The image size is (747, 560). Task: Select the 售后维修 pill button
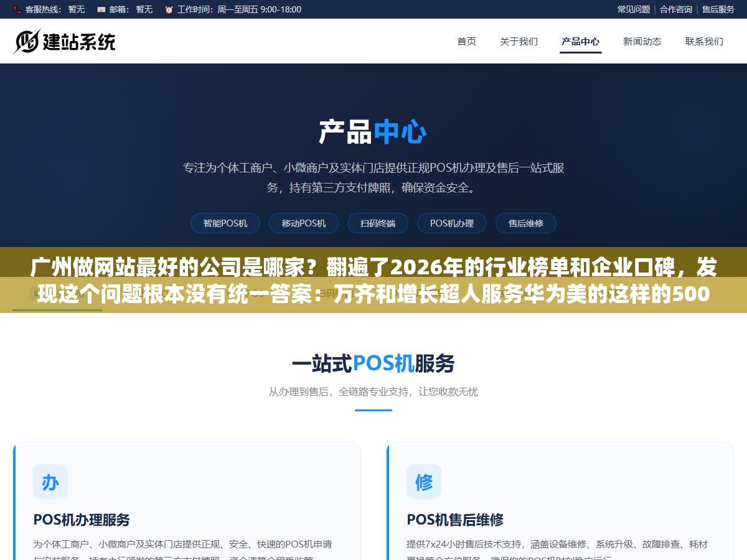coord(526,223)
